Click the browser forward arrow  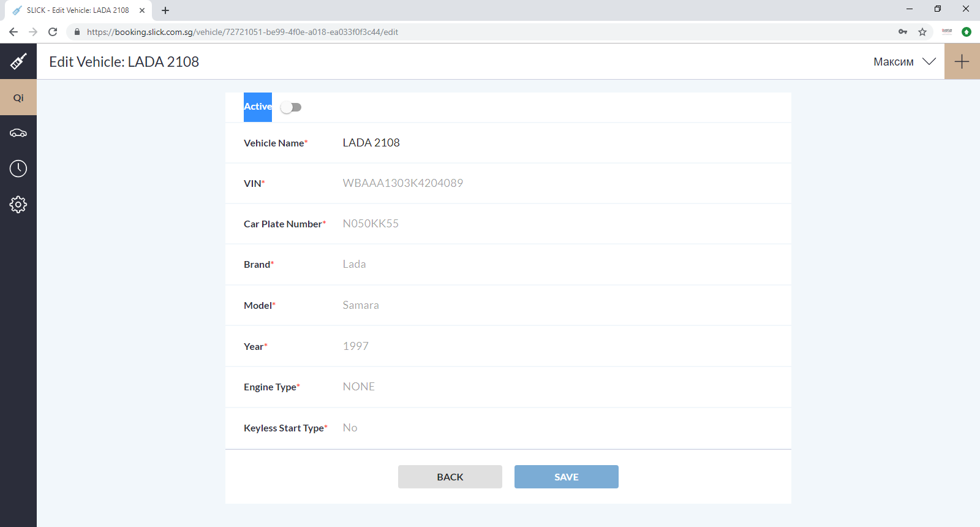[x=33, y=32]
